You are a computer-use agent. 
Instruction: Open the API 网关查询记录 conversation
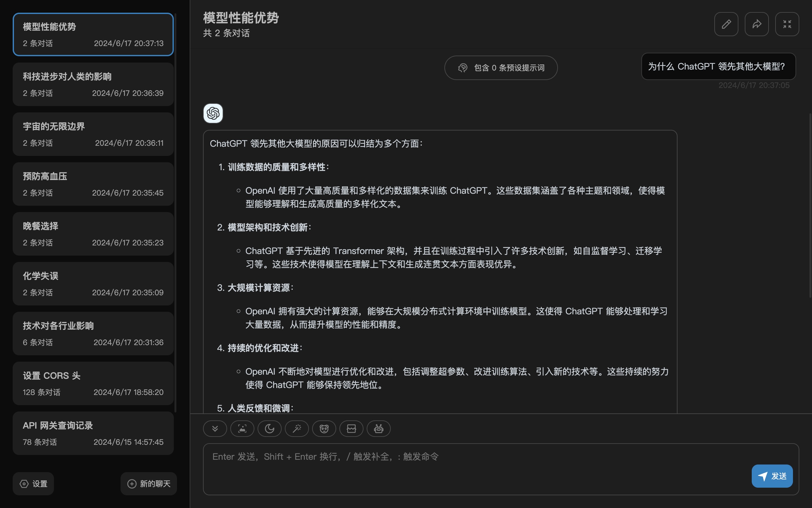[93, 433]
